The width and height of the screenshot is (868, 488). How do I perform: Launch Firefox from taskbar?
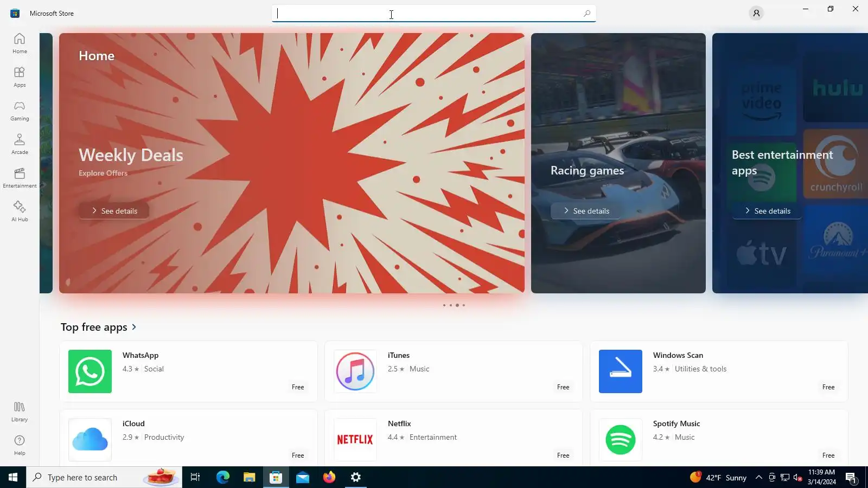coord(329,477)
